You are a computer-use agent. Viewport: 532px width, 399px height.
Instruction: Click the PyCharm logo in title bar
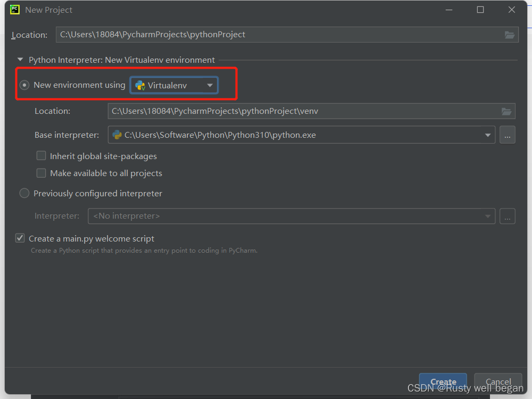pyautogui.click(x=15, y=10)
